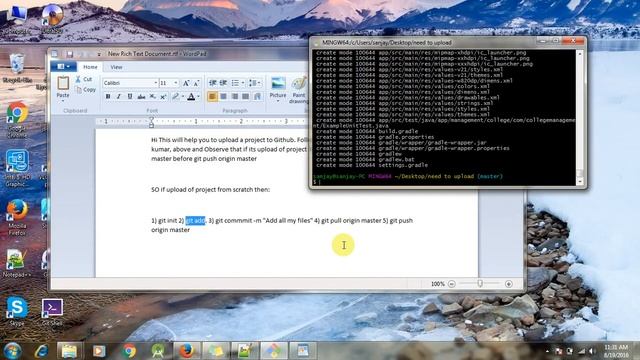Open Git Shell desktop shortcut
Image resolution: width=640 pixels, height=360 pixels.
(x=52, y=312)
